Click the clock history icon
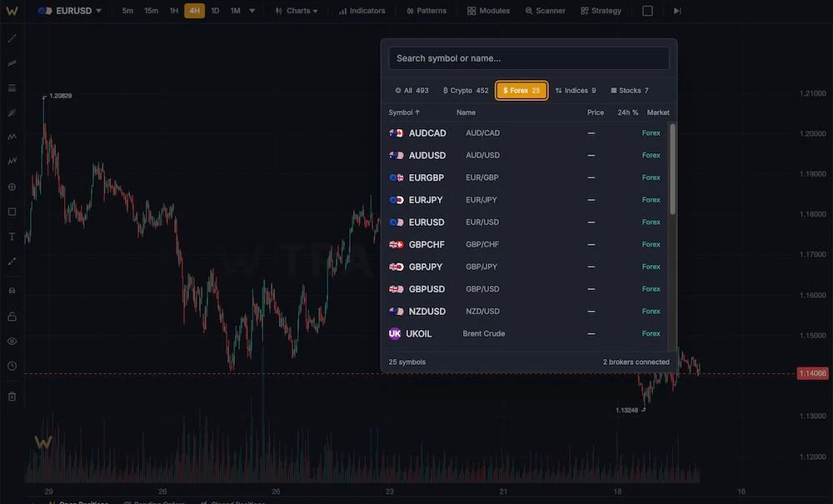This screenshot has width=833, height=504. pyautogui.click(x=12, y=366)
